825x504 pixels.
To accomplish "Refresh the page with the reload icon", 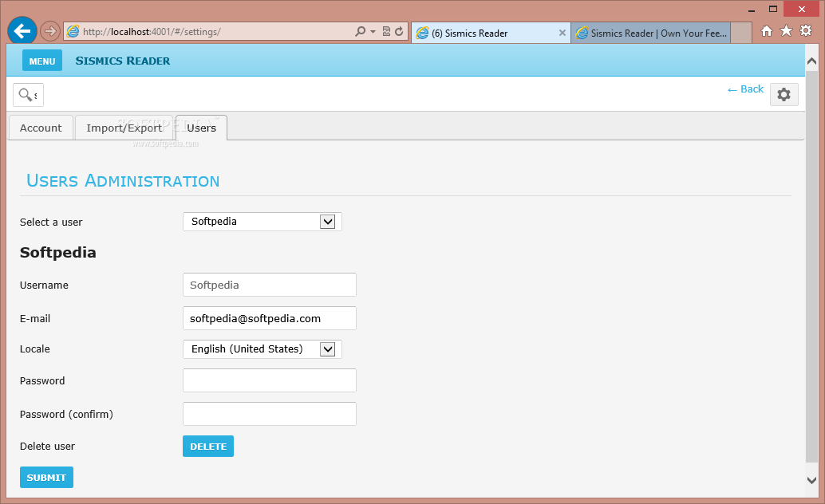I will pyautogui.click(x=400, y=32).
